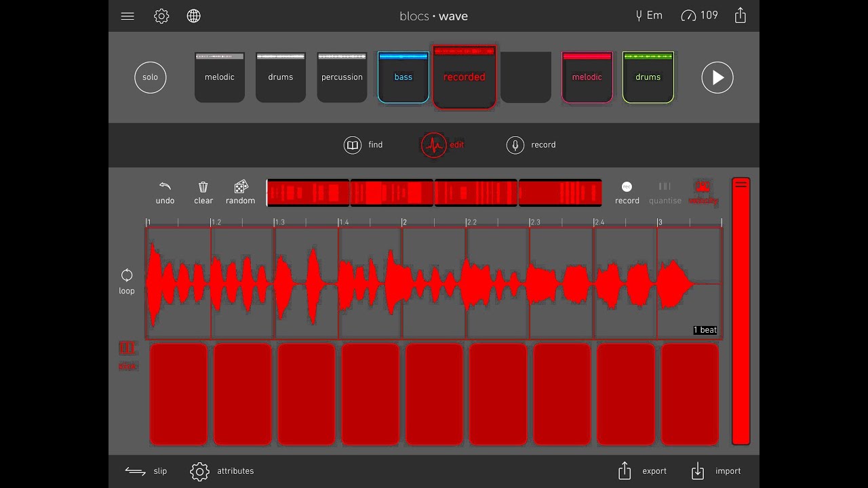
Task: Select waveform slice starting at marker 1
Action: 179,283
